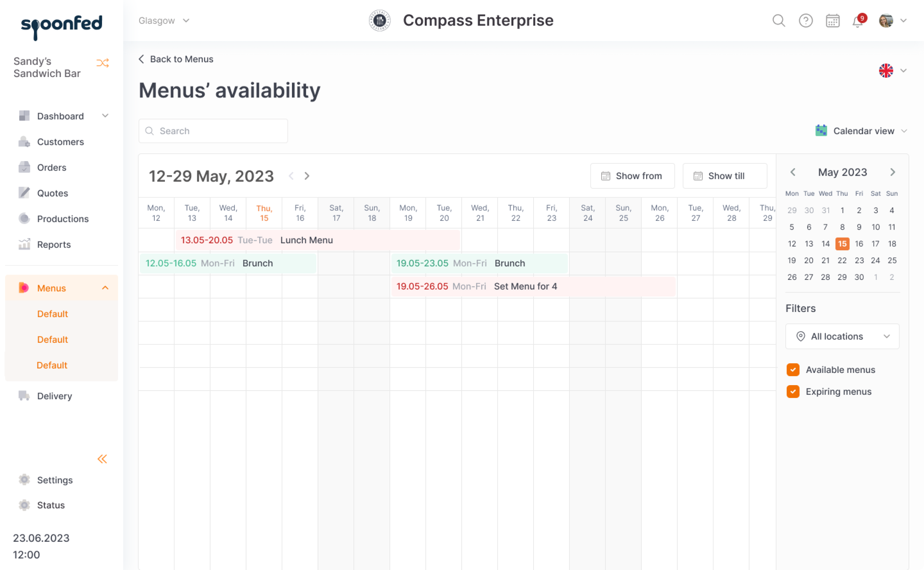Image resolution: width=924 pixels, height=570 pixels.
Task: Click the calendar icon in the top bar
Action: coord(833,21)
